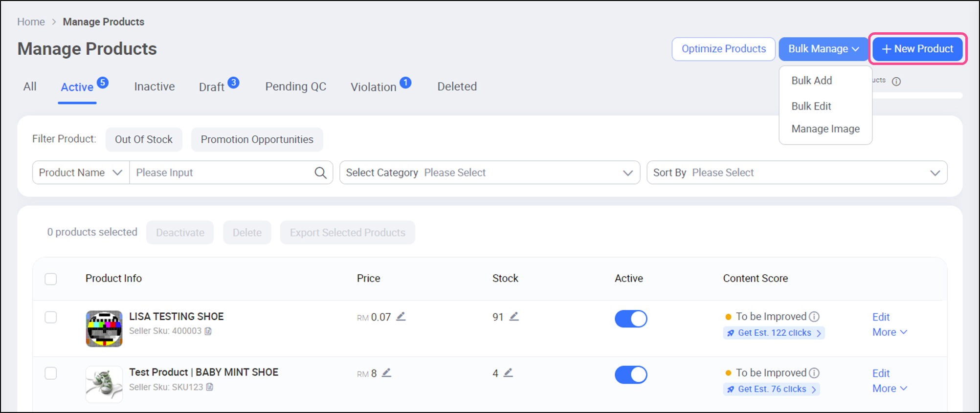Choose Bulk Edit from Bulk Manage menu
This screenshot has width=980, height=413.
811,106
